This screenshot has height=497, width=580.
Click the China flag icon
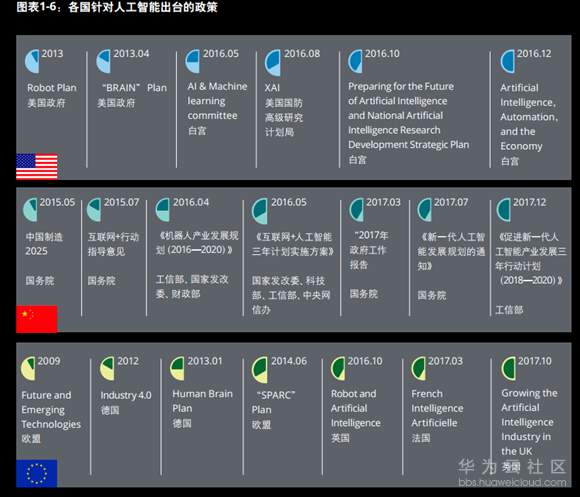(x=37, y=319)
